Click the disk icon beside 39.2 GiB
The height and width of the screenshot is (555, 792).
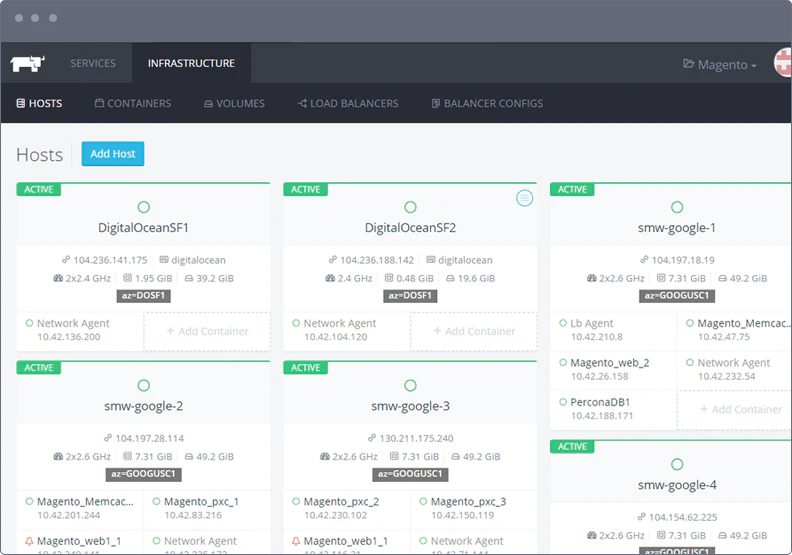(x=189, y=278)
